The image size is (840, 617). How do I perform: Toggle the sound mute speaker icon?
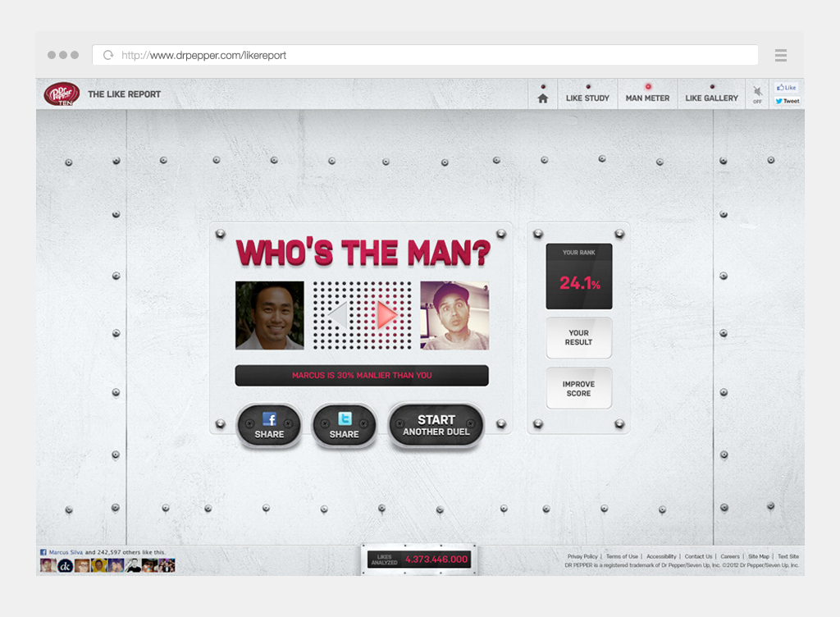(757, 93)
